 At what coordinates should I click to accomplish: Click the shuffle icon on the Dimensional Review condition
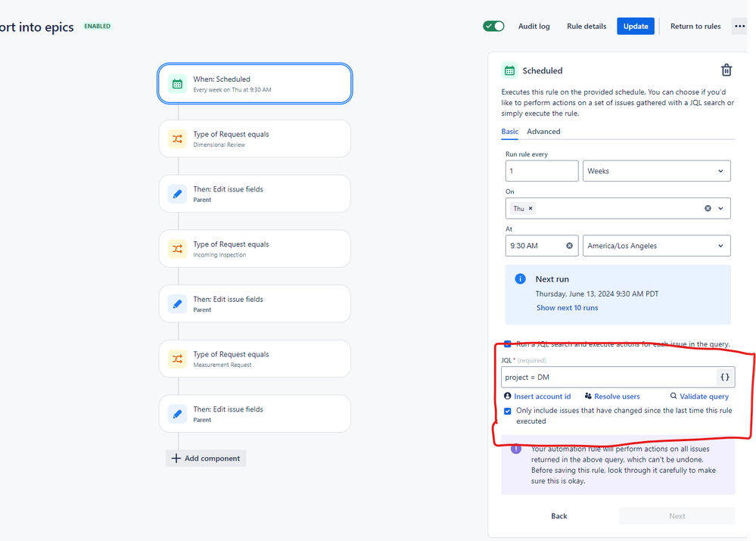[177, 139]
